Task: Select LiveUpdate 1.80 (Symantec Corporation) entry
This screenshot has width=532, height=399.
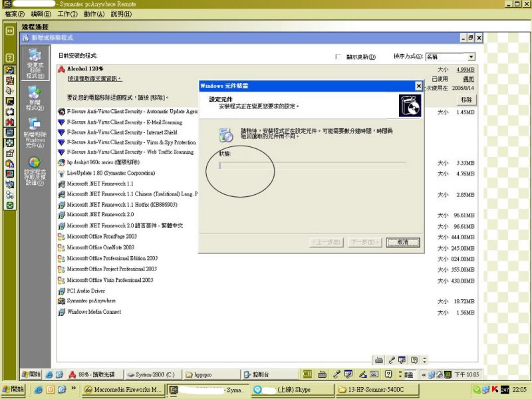Action: click(106, 173)
